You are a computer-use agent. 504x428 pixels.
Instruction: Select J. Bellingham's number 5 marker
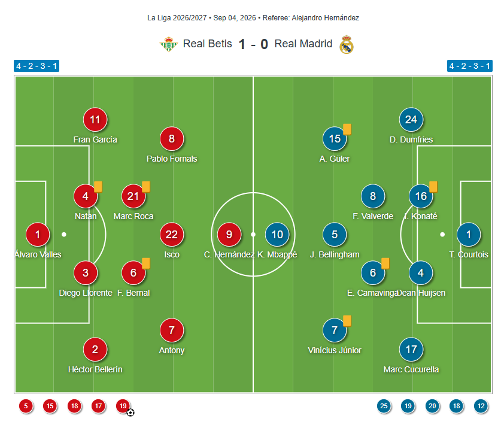(x=335, y=235)
